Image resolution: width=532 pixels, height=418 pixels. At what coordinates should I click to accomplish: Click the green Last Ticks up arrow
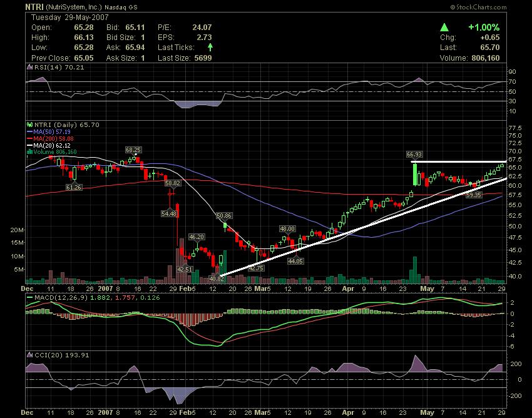210,47
